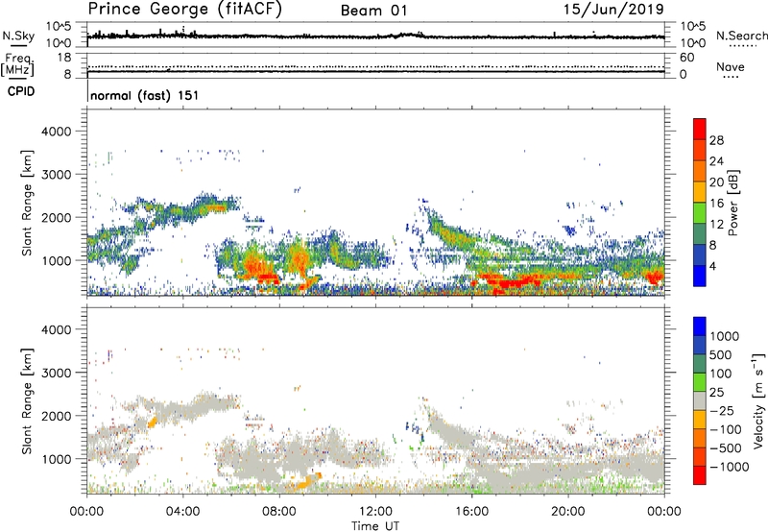This screenshot has width=768, height=532.
Task: Click the power colorbar blue segment near 4
Action: point(700,276)
